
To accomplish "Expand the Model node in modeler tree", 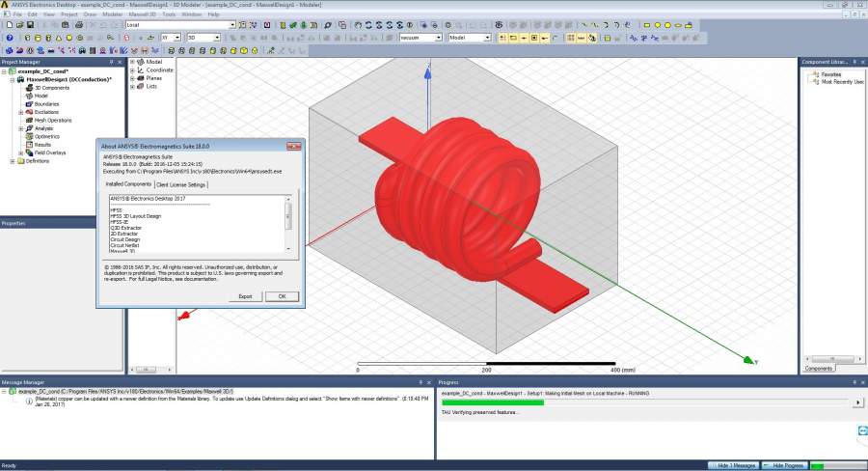I will (x=133, y=62).
